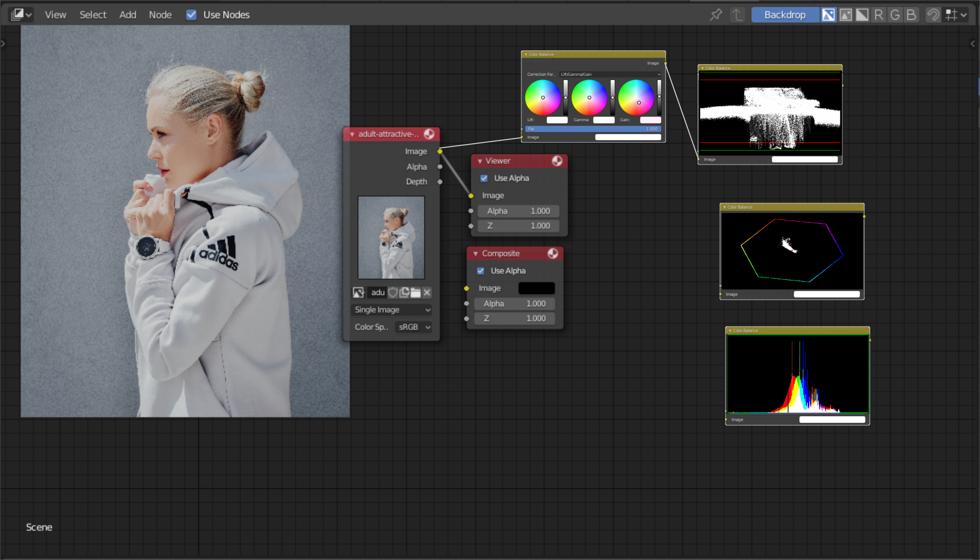Click the parent node tree arrow icon

click(737, 15)
